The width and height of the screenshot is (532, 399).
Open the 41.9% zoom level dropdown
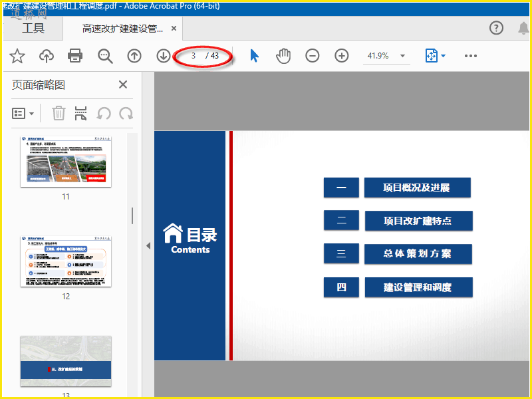pyautogui.click(x=403, y=56)
